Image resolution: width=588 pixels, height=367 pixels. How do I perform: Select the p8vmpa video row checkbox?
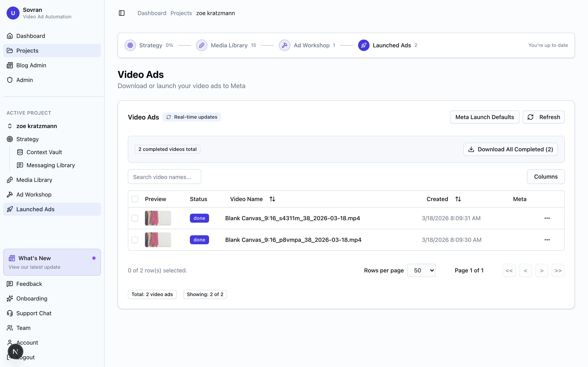click(135, 240)
